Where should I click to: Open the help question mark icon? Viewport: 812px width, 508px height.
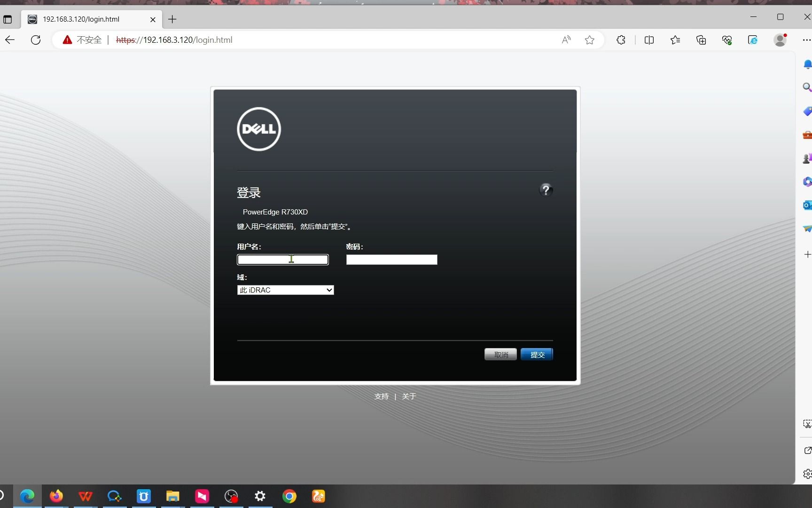pyautogui.click(x=546, y=190)
